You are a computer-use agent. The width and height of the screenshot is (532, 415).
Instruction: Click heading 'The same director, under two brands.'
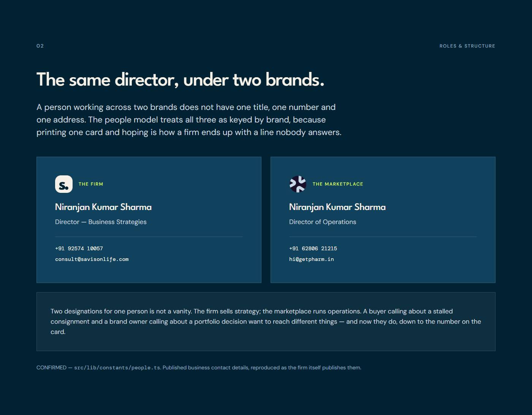180,80
